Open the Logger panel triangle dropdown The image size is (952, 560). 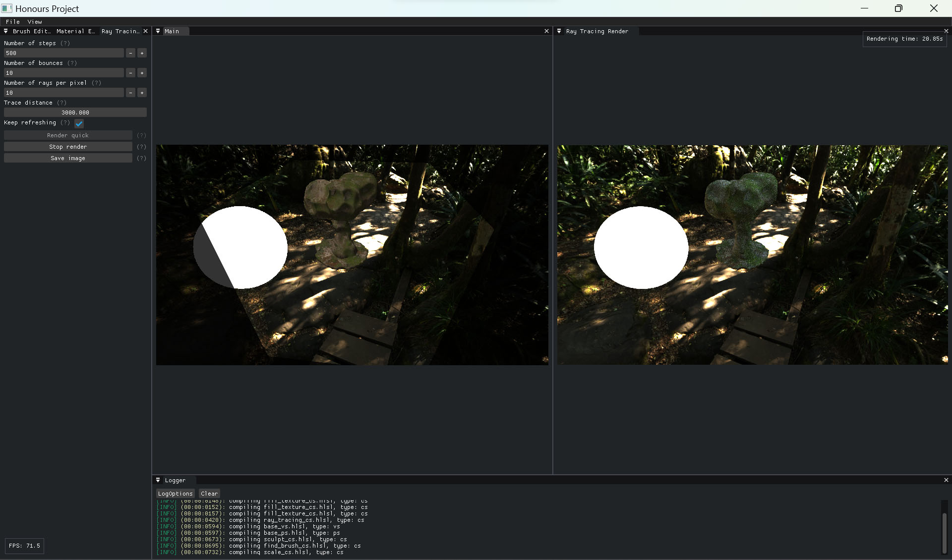coord(158,480)
